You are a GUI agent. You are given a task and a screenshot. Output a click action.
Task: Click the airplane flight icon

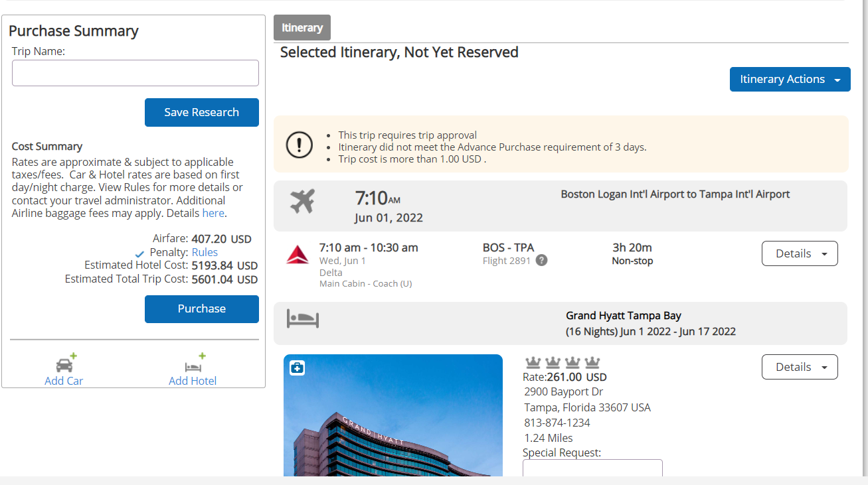point(302,201)
